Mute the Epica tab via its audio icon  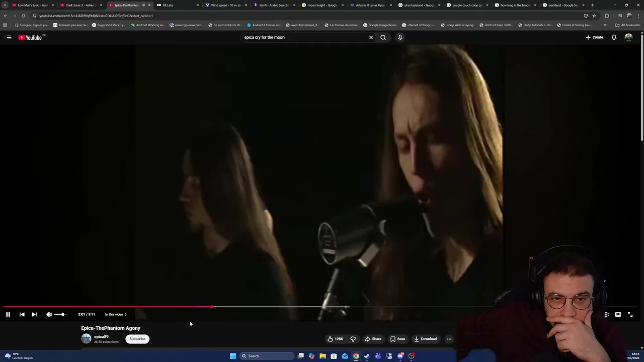[x=143, y=5]
